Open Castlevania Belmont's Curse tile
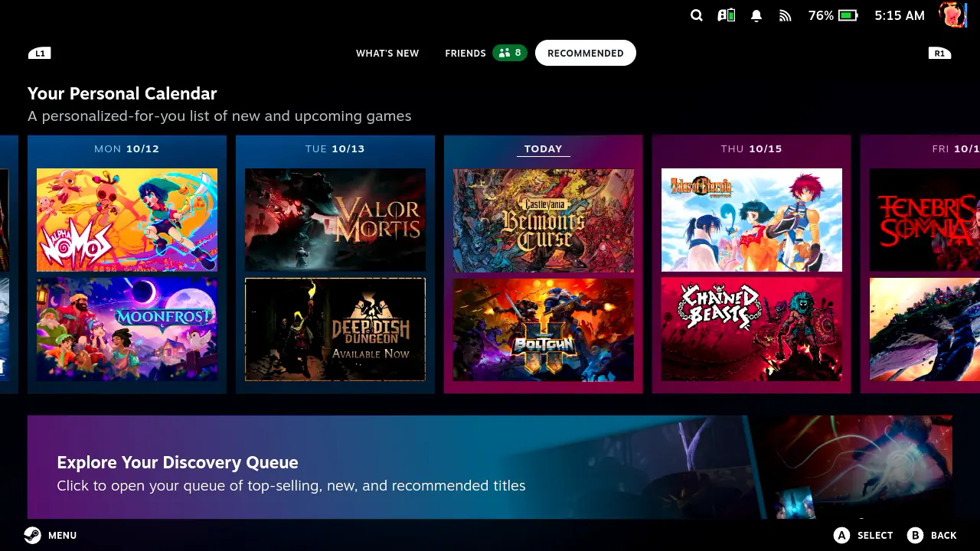The image size is (980, 551). point(544,220)
